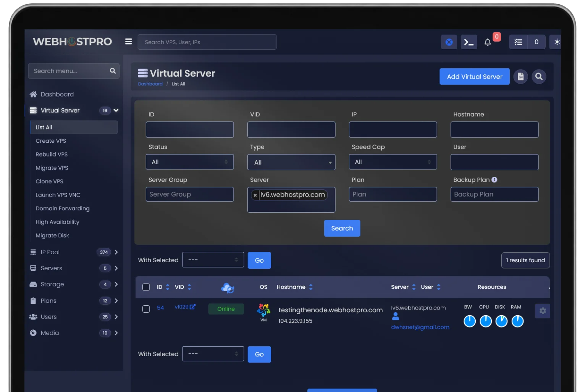Open the top With Selected dropdown
The image size is (585, 392).
213,260
